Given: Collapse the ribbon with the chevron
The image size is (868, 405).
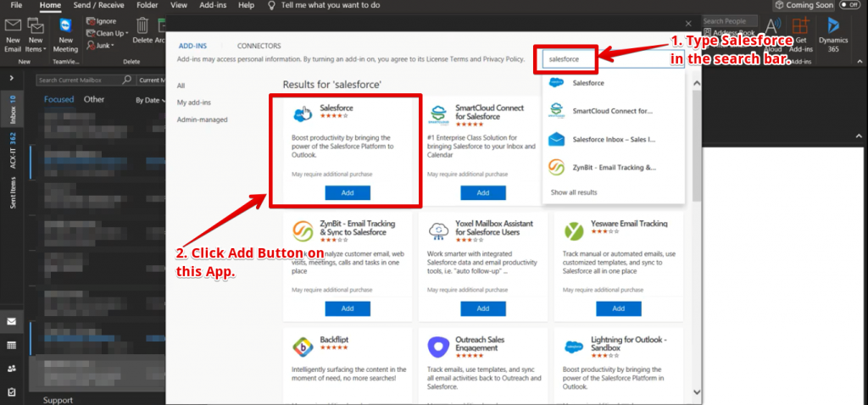Looking at the screenshot, I should click(860, 61).
